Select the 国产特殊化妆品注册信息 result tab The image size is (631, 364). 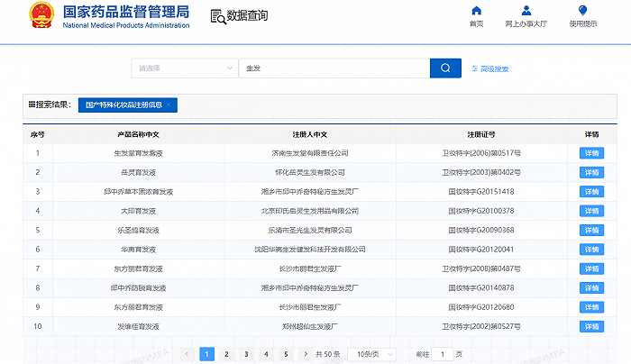pyautogui.click(x=123, y=105)
